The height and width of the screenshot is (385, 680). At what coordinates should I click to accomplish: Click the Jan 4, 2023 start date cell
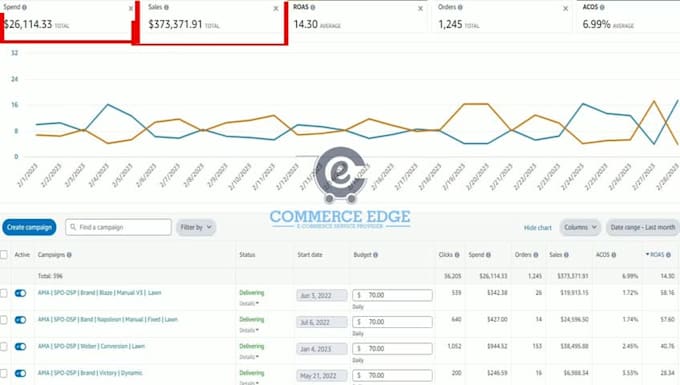[322, 349]
